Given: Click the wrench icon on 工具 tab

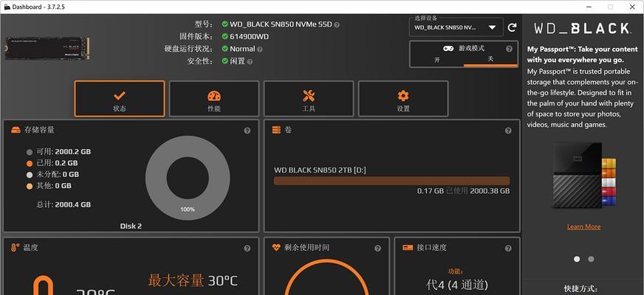Looking at the screenshot, I should [309, 96].
